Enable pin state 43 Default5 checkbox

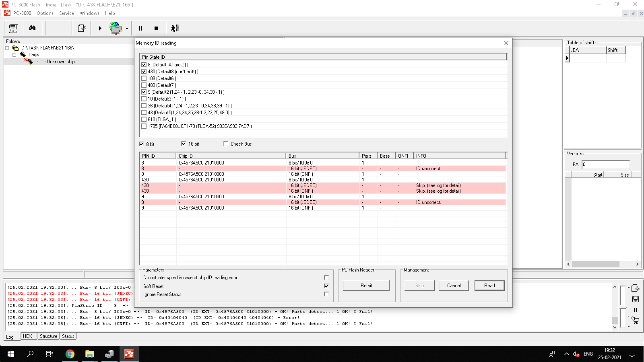pos(144,112)
